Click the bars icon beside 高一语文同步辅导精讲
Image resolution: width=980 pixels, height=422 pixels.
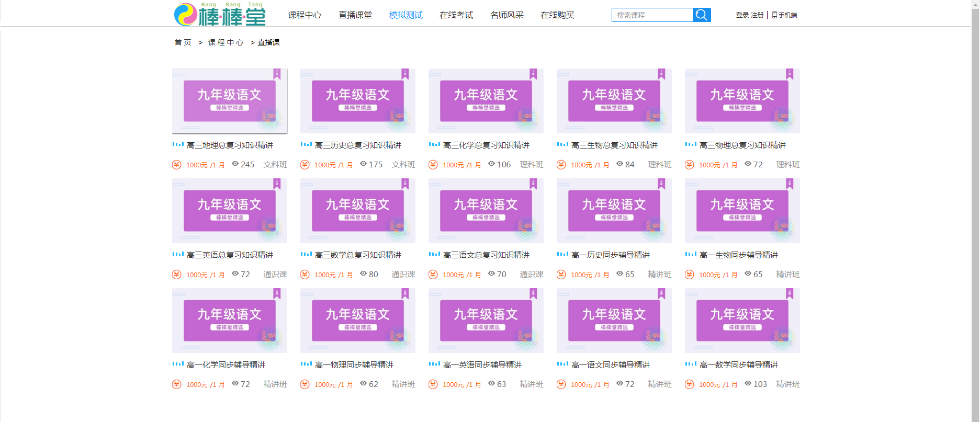tap(562, 364)
